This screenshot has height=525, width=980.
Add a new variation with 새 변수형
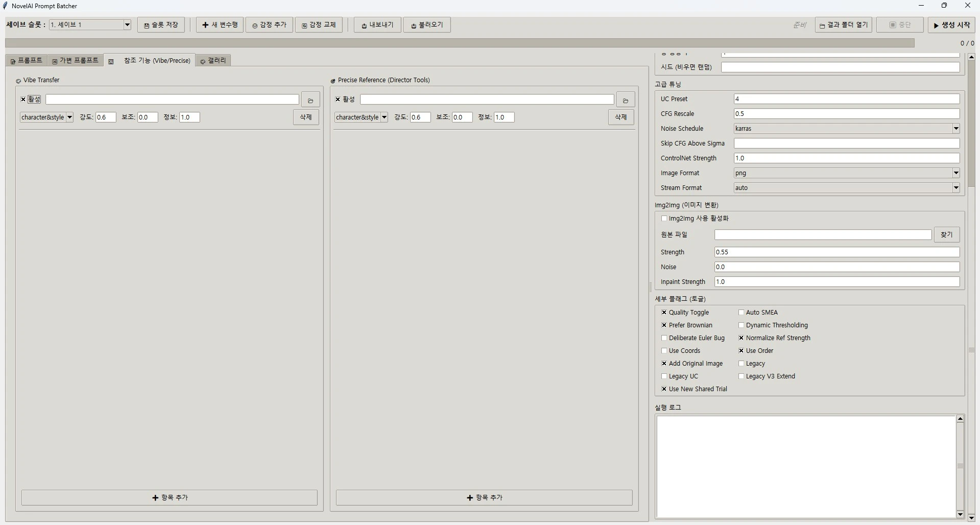click(x=219, y=25)
